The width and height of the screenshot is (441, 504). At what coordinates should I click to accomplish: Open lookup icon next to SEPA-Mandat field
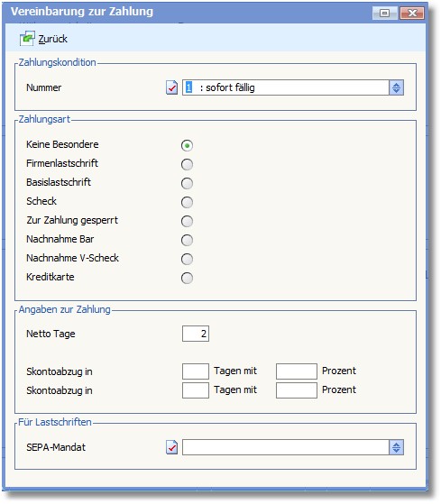[x=171, y=447]
